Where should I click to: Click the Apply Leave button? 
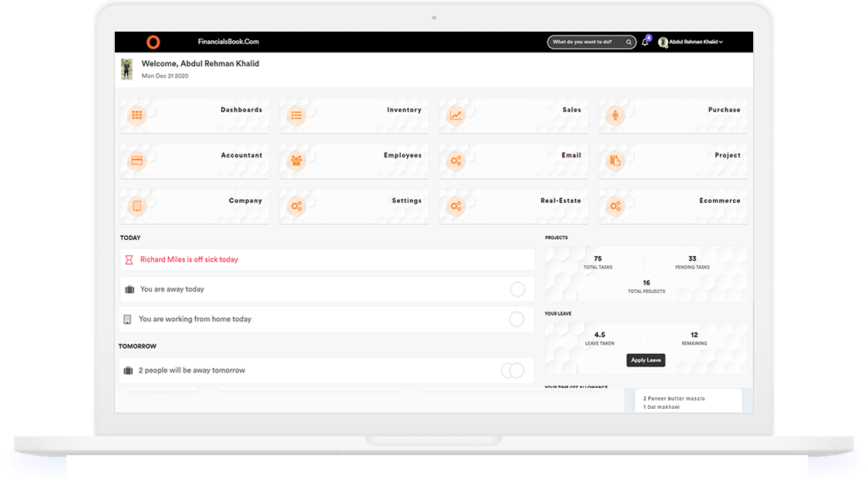point(646,360)
